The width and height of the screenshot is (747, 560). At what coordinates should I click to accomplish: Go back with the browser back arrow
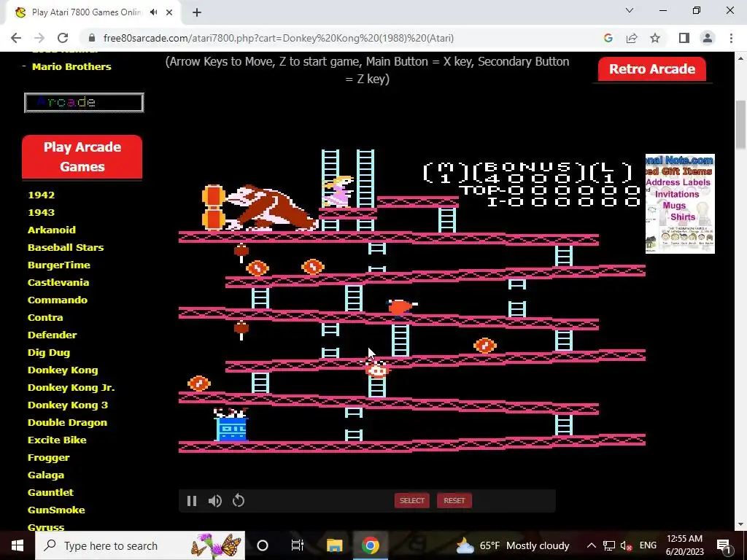coord(16,38)
